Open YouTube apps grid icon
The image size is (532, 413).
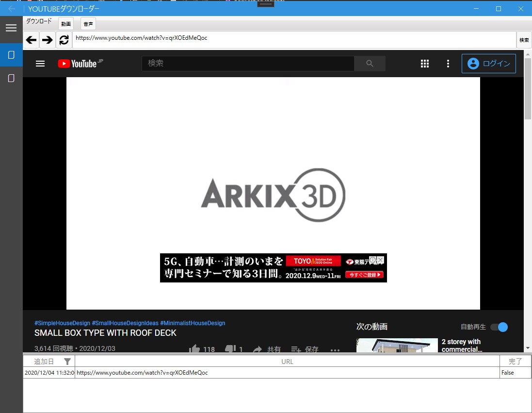[425, 64]
